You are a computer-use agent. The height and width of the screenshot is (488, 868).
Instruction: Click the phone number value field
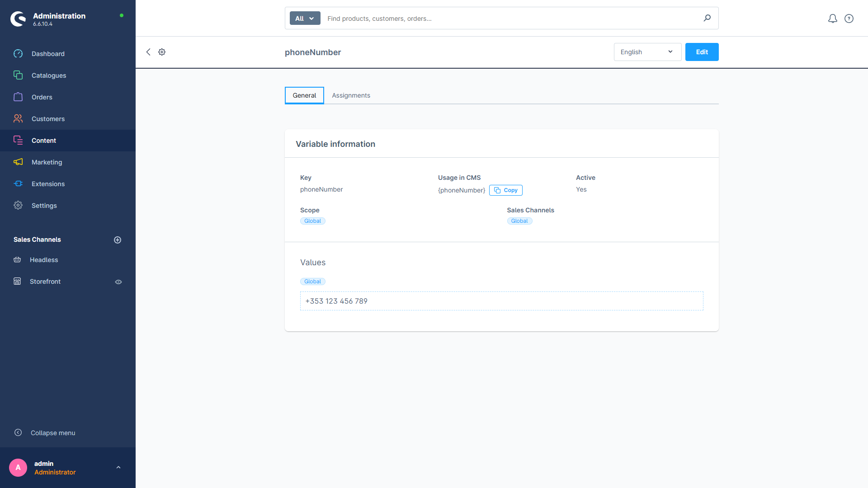(501, 301)
